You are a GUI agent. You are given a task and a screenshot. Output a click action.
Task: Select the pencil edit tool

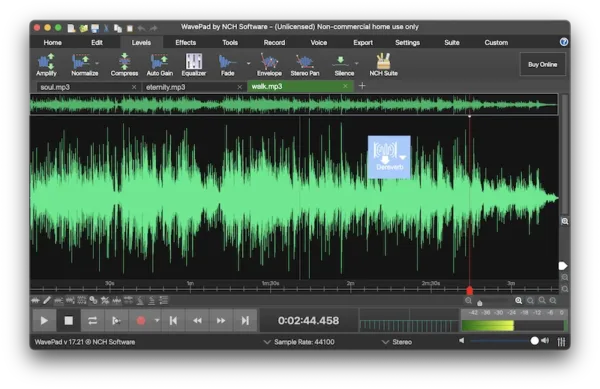coord(47,301)
